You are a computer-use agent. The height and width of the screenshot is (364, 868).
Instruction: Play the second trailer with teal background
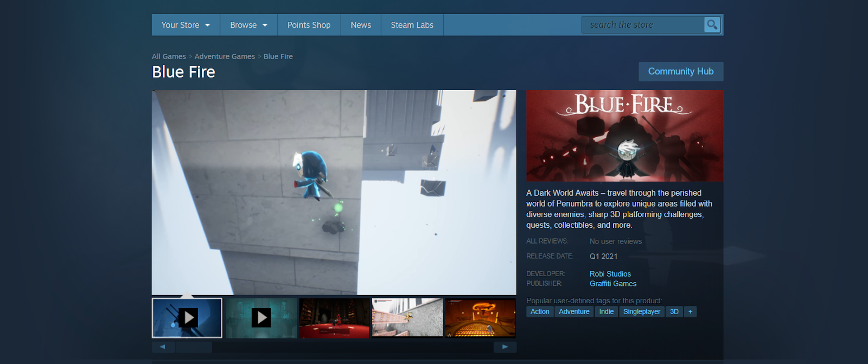pos(261,318)
